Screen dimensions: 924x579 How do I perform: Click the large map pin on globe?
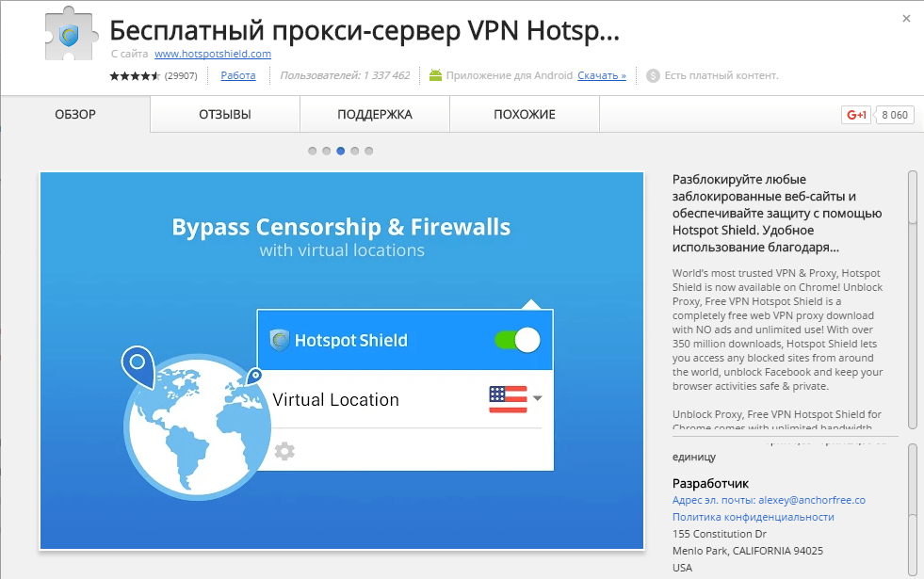click(138, 367)
